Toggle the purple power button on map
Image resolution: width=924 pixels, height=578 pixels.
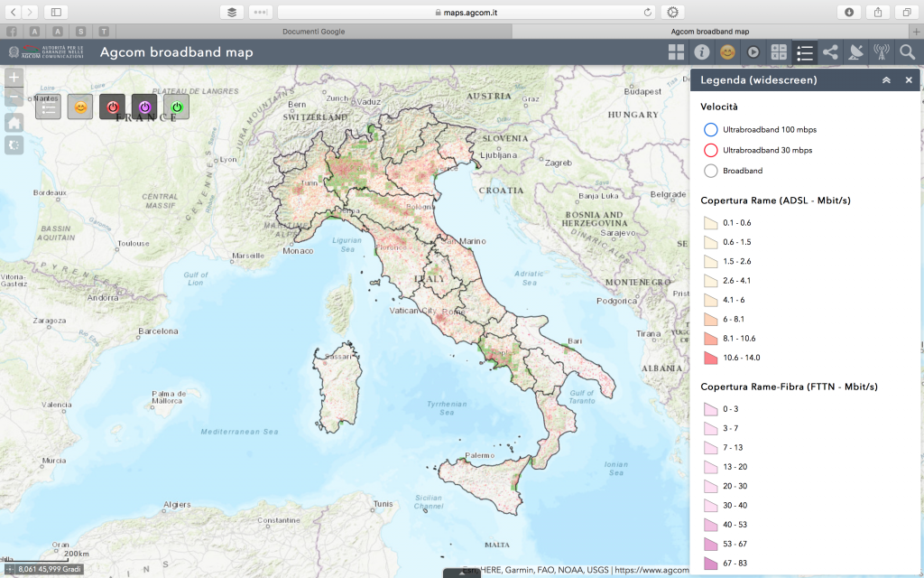[x=144, y=107]
